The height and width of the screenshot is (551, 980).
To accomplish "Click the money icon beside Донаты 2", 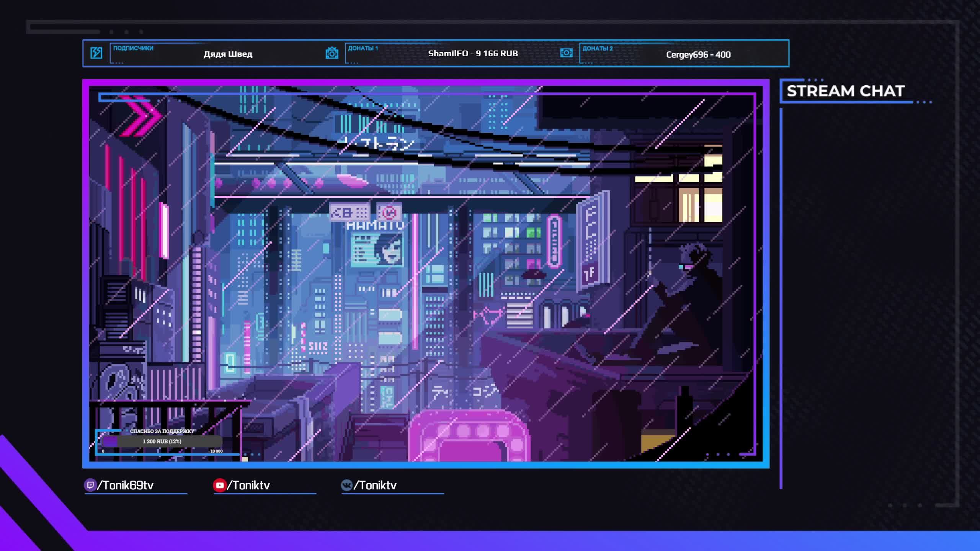I will coord(566,53).
